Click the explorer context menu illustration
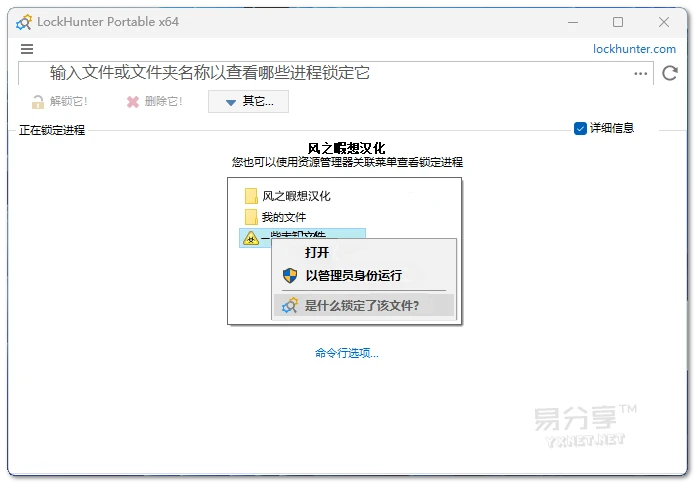This screenshot has height=483, width=695. (345, 251)
